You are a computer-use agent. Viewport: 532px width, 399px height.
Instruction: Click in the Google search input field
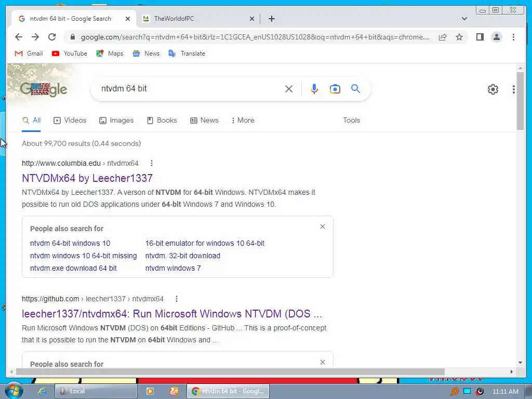(x=190, y=89)
